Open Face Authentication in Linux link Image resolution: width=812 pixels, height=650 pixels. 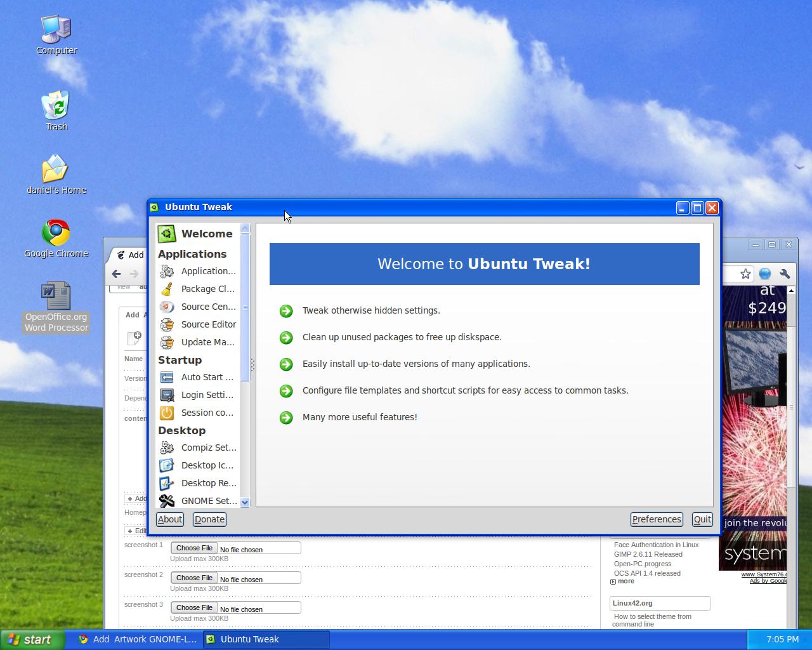click(x=656, y=545)
